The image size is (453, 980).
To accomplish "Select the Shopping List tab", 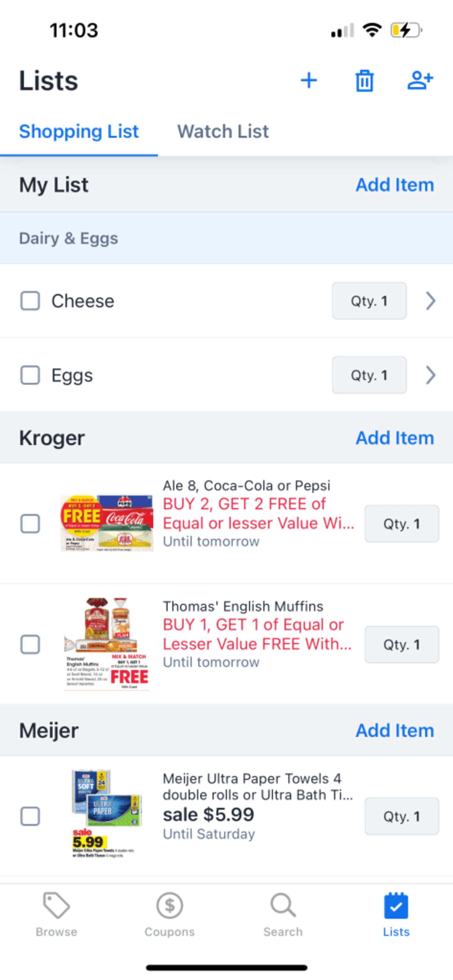I will [x=79, y=131].
